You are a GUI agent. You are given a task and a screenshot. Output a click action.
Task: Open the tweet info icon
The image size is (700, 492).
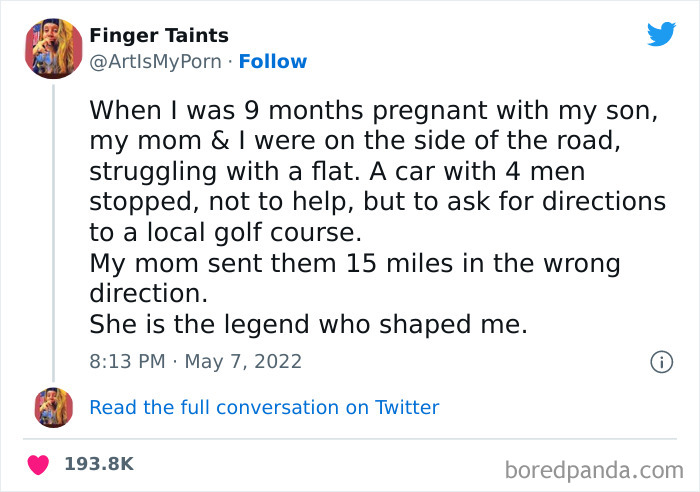(x=660, y=362)
